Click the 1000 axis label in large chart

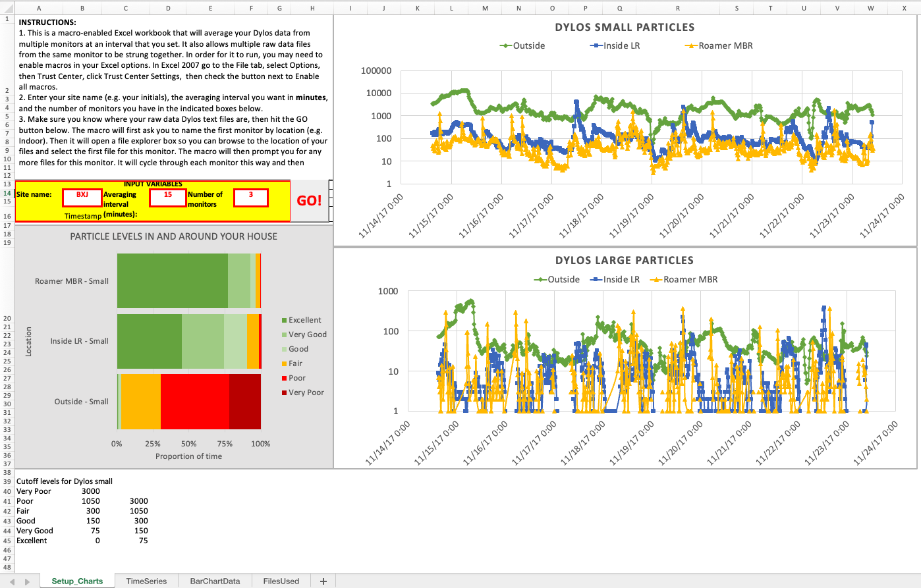click(388, 291)
